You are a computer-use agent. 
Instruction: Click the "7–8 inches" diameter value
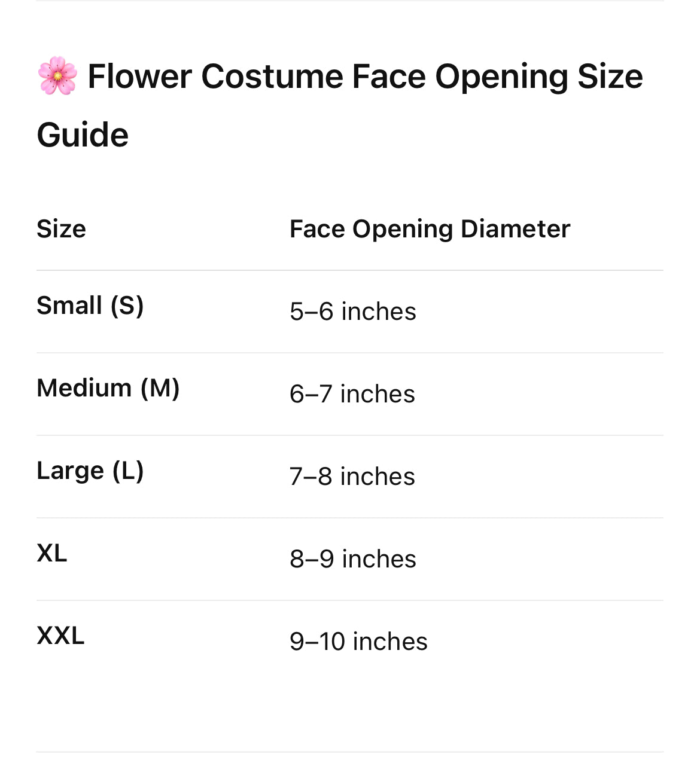pos(352,477)
